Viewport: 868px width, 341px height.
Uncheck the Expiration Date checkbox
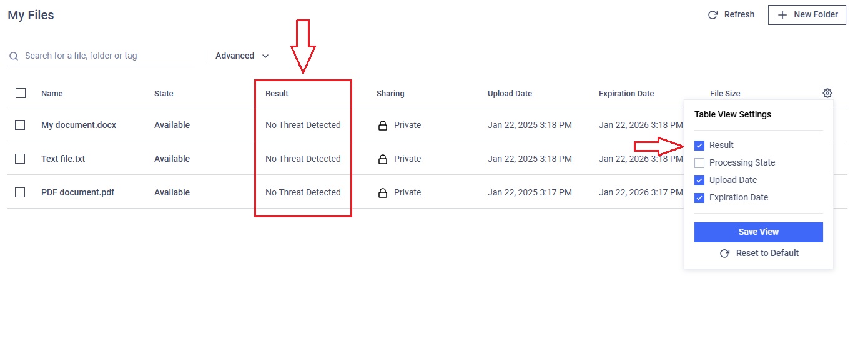click(699, 198)
